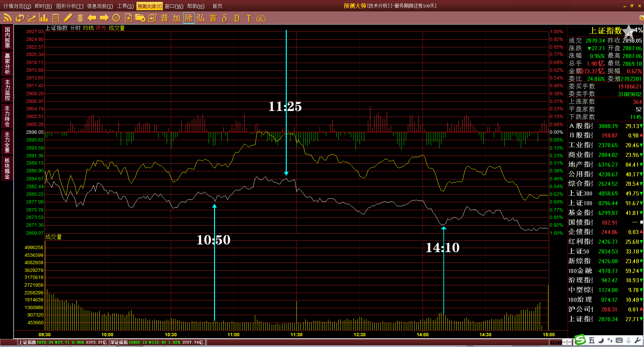Click 上证指数 quote in status bar
644x347 pixels.
(63, 342)
